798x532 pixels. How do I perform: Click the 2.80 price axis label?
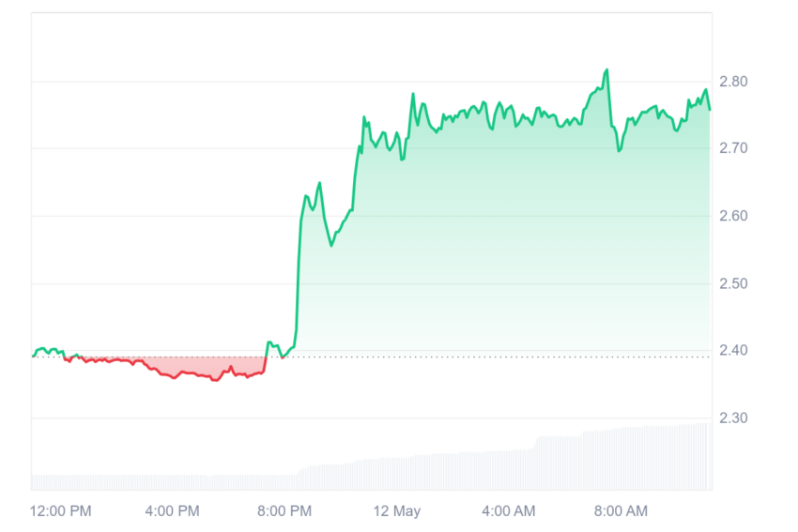[x=733, y=82]
